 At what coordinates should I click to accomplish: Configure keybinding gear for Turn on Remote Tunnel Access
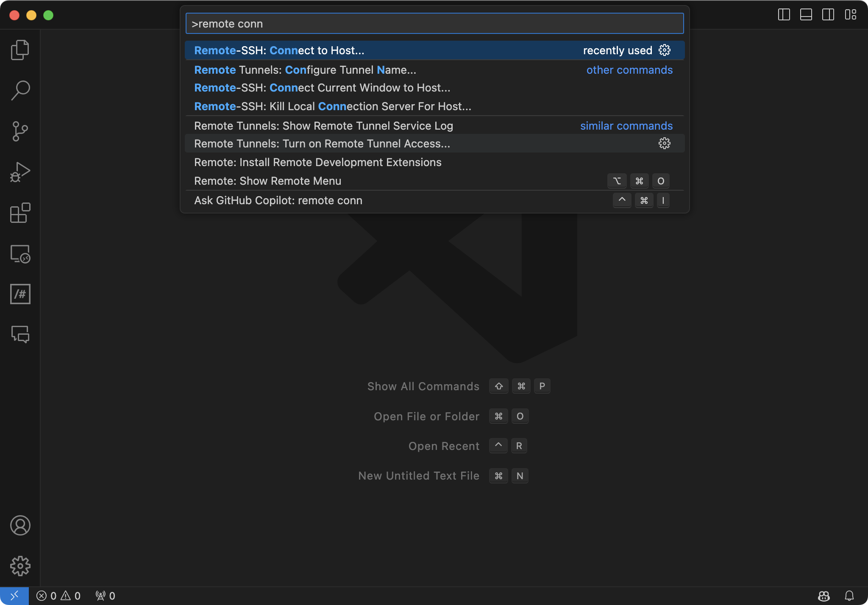(665, 143)
